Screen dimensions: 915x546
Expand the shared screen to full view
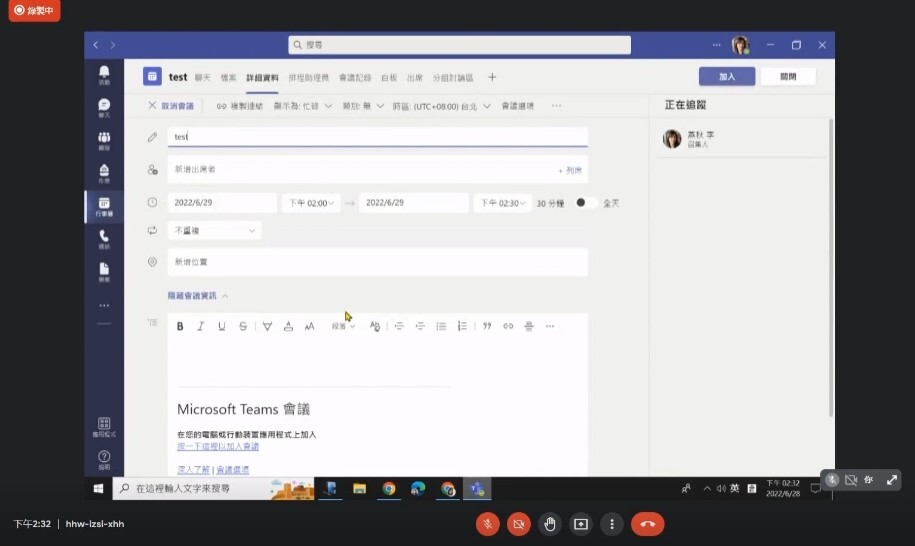tap(892, 480)
